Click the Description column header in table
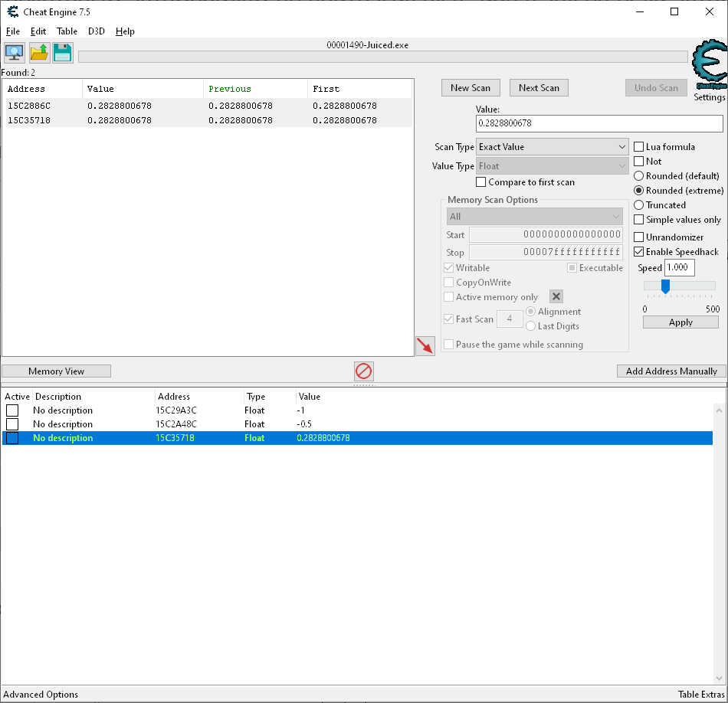The image size is (728, 703). 93,397
